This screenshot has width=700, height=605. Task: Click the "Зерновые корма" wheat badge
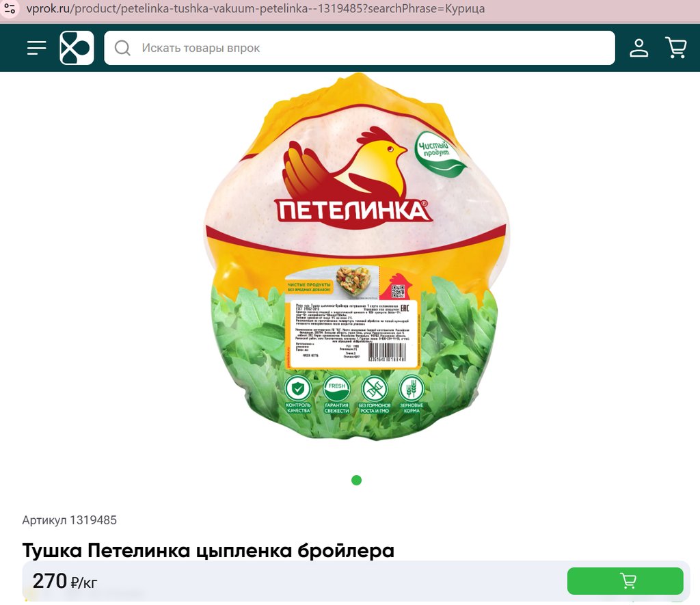412,394
